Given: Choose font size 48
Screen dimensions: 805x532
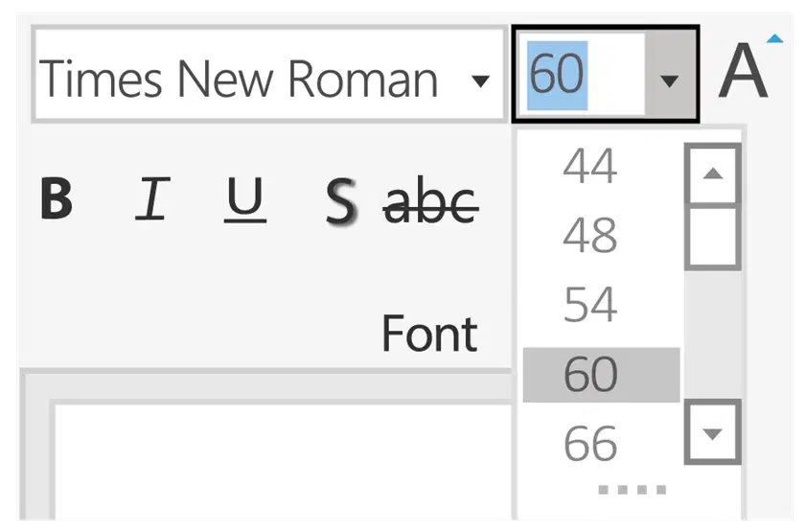Looking at the screenshot, I should (x=590, y=236).
